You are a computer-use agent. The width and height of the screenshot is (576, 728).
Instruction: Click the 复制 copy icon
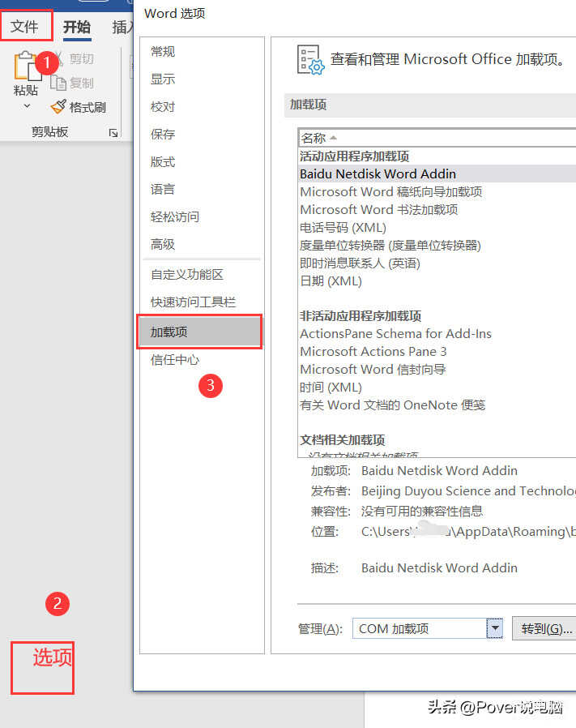pos(59,84)
